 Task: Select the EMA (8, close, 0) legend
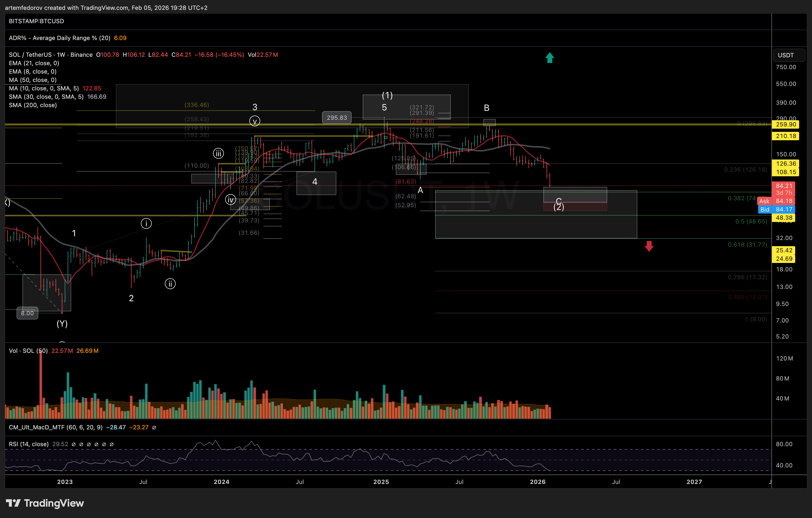click(x=33, y=71)
